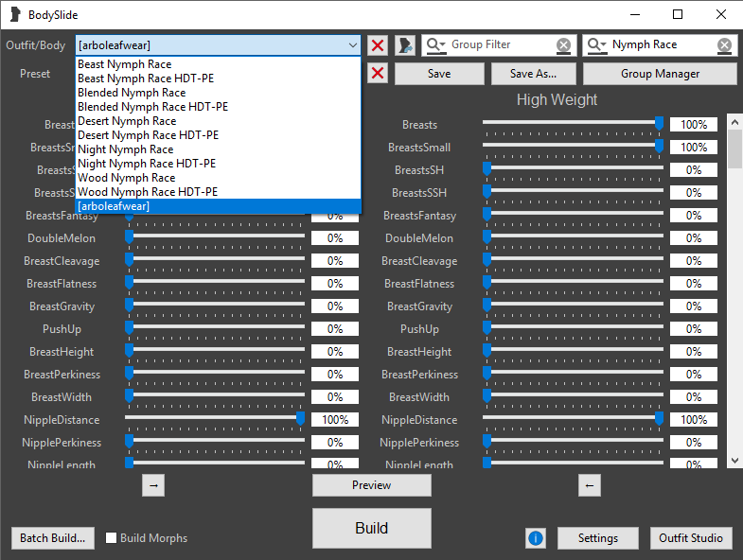Edit high weight BreastsSmall value field
The image size is (743, 560).
click(693, 148)
